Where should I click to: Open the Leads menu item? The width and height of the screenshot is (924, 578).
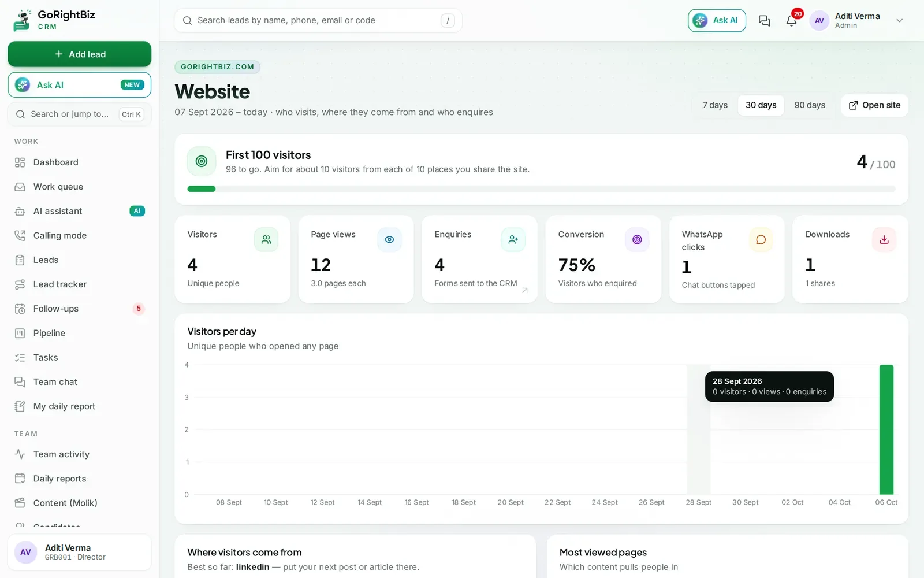coord(79,260)
